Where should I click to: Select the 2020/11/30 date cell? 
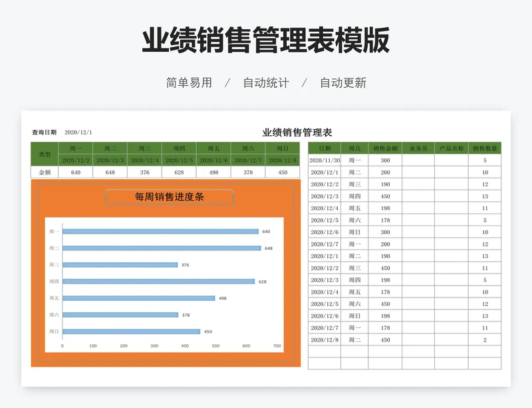pyautogui.click(x=325, y=160)
